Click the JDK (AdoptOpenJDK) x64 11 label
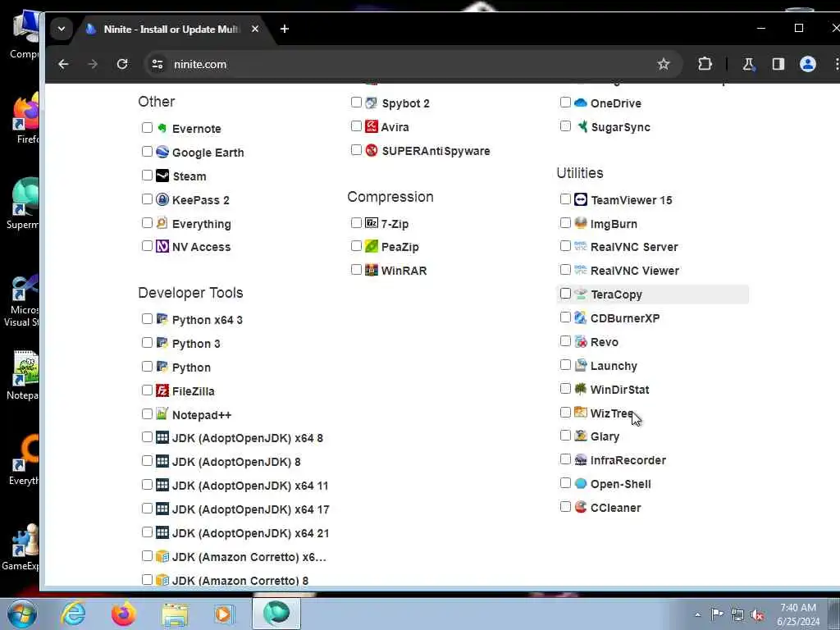Image resolution: width=840 pixels, height=630 pixels. 249,486
